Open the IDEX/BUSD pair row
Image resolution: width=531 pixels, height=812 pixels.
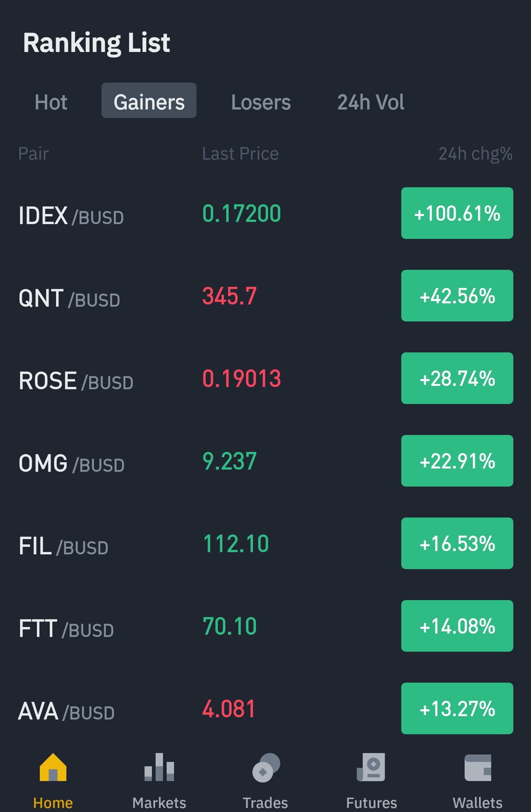pos(265,213)
